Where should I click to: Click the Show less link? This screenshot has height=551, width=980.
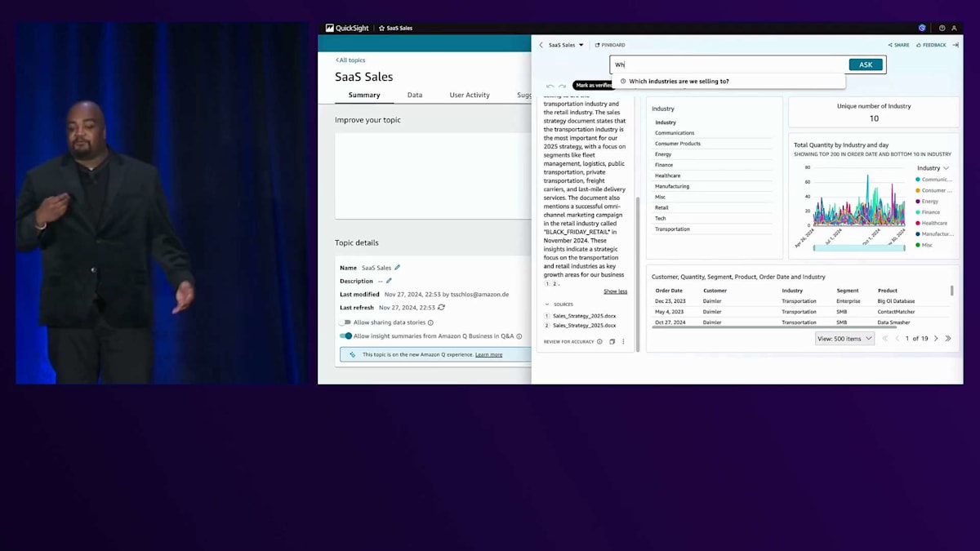point(616,291)
